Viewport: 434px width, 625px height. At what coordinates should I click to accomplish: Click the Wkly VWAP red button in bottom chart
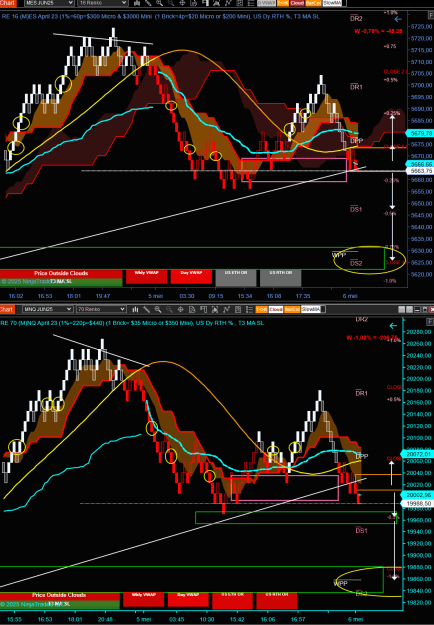tap(143, 599)
